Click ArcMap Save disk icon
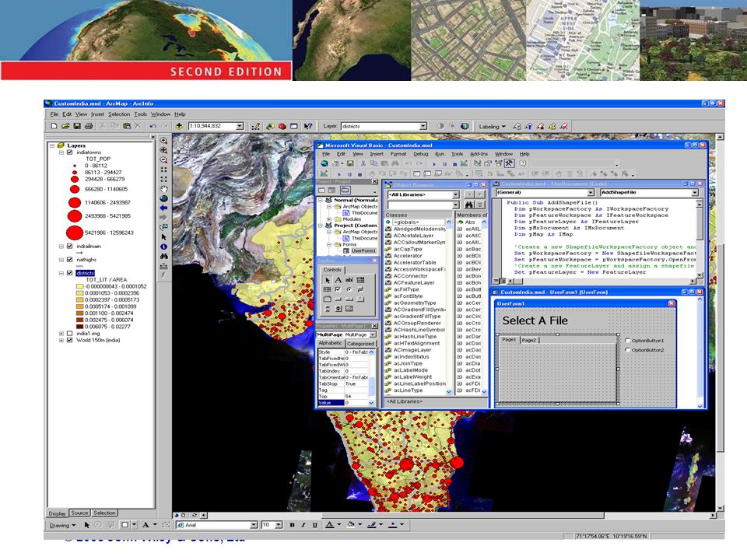Image resolution: width=747 pixels, height=560 pixels. [x=77, y=126]
